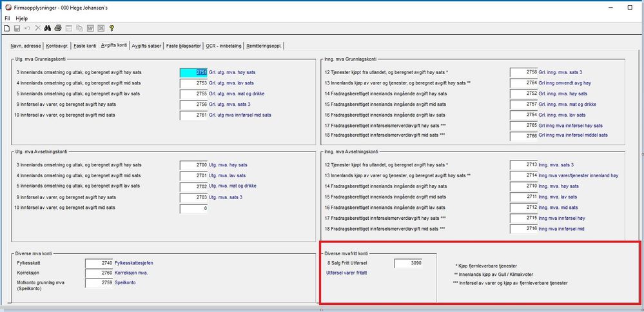644x312 pixels.
Task: Click the account field containing 2755
Action: tap(193, 94)
